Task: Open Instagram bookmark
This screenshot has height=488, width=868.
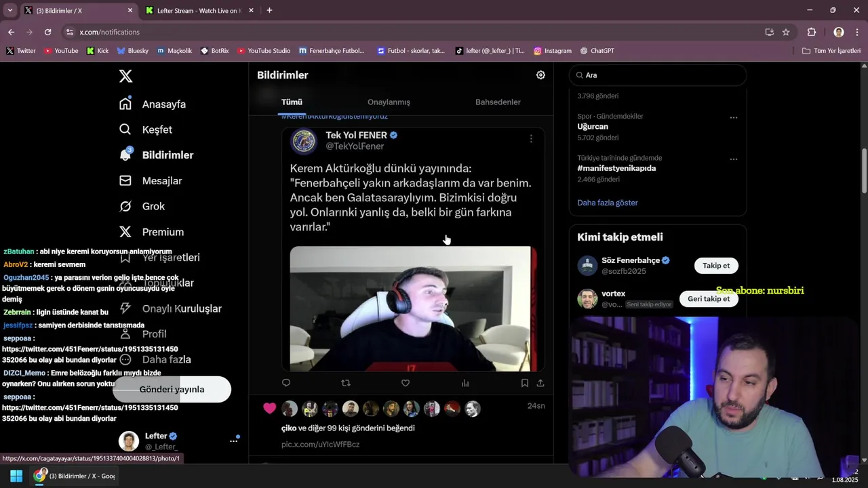Action: point(553,51)
